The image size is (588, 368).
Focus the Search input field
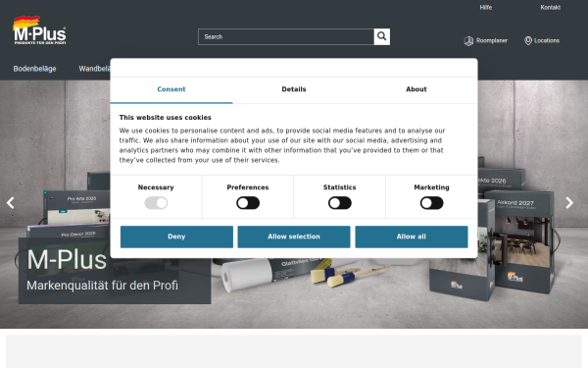(x=286, y=37)
